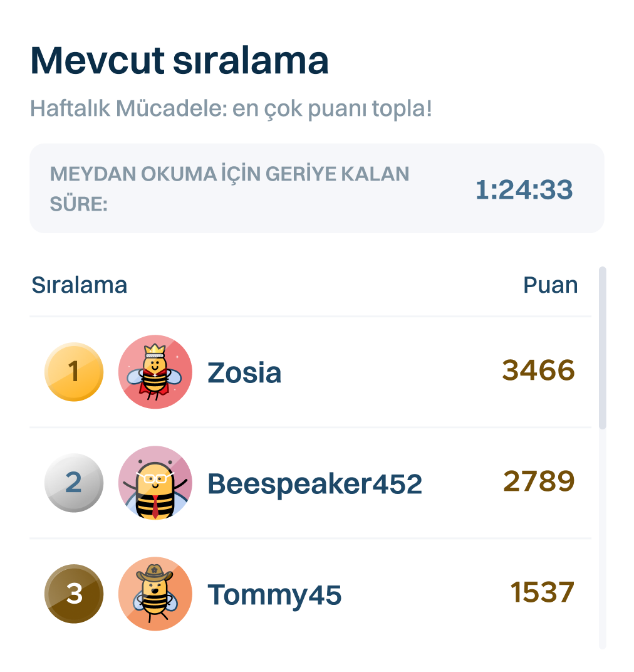The image size is (634, 672).
Task: Click the countdown timer 1:24:33
Action: point(524,189)
